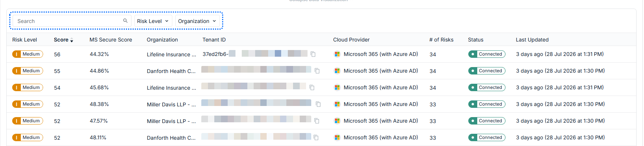Click the Search input field
This screenshot has height=146, width=644.
(x=72, y=21)
